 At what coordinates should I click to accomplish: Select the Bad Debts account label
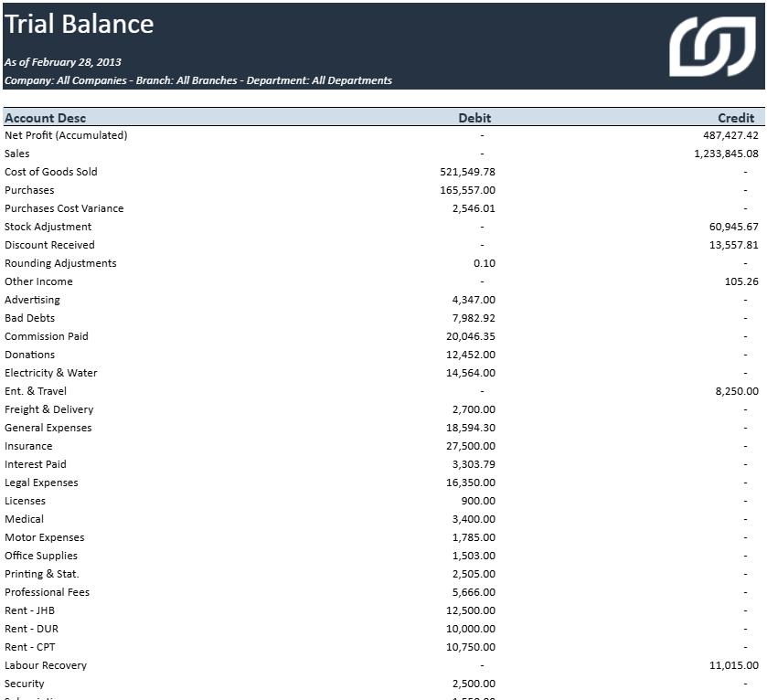coord(30,318)
